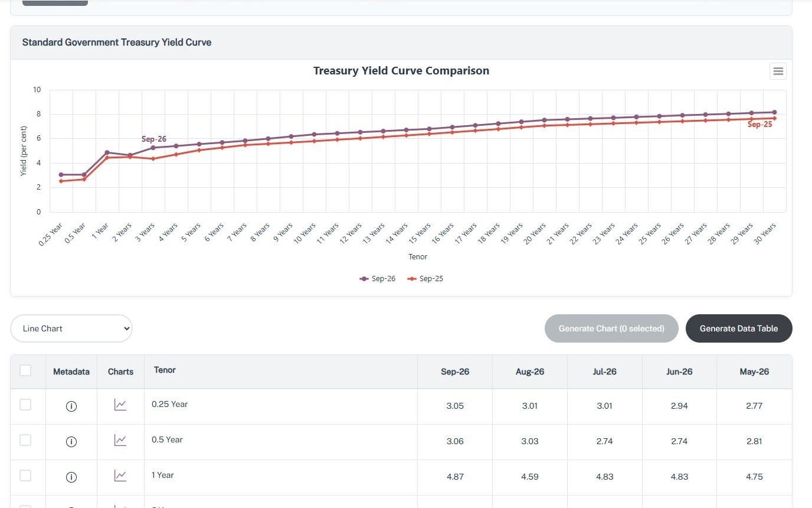Click the Sep-26 1 Year data point
Viewport: 812px width, 508px height.
pos(107,152)
